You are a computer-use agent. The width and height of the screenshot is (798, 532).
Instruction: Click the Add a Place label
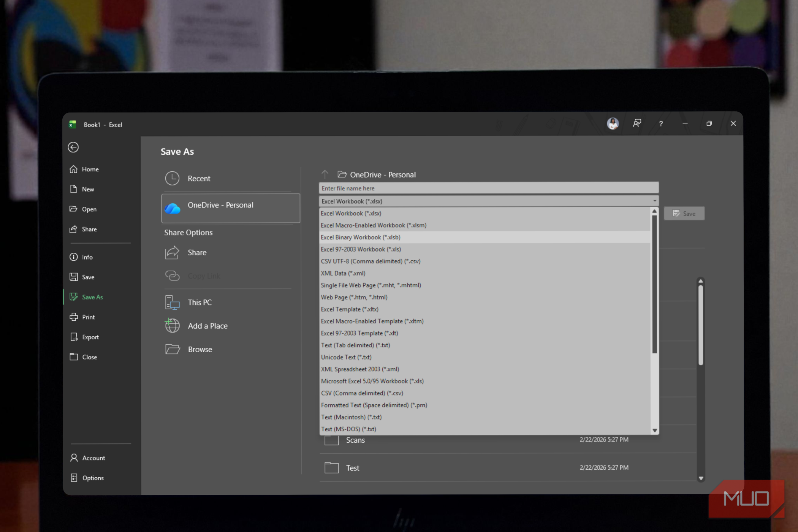pos(207,326)
